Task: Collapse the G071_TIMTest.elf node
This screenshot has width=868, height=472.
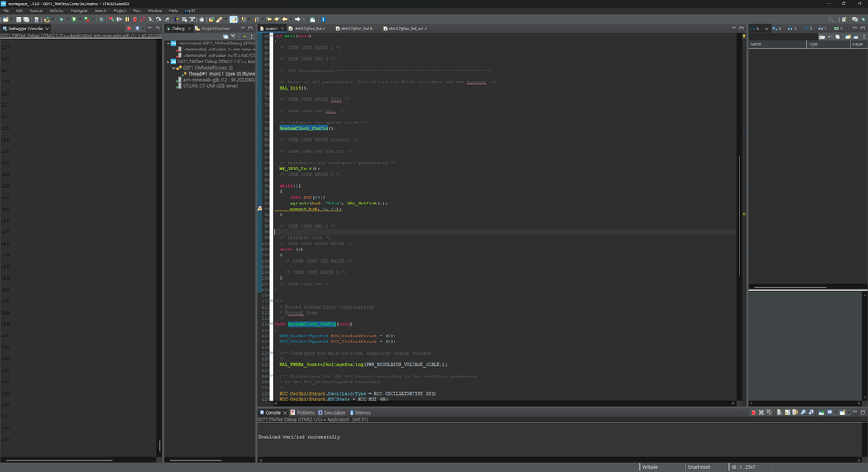Action: [x=173, y=68]
